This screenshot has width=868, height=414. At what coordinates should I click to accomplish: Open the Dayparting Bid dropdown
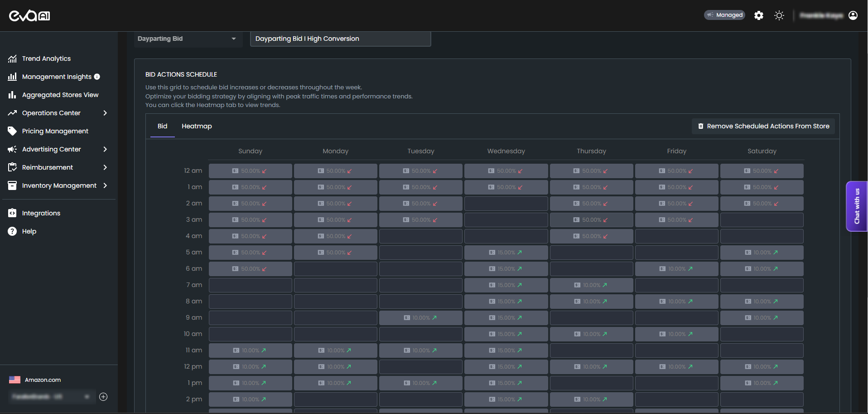coord(187,39)
